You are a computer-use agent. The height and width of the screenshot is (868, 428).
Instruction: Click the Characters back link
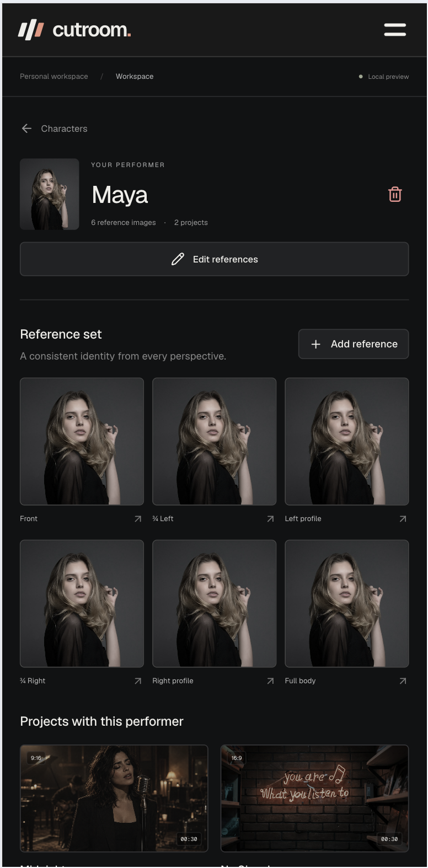coord(54,128)
